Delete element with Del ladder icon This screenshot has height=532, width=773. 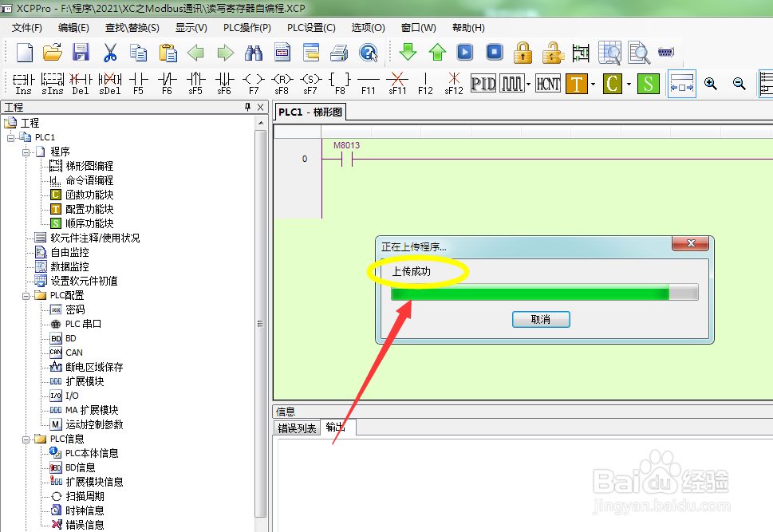tap(81, 83)
